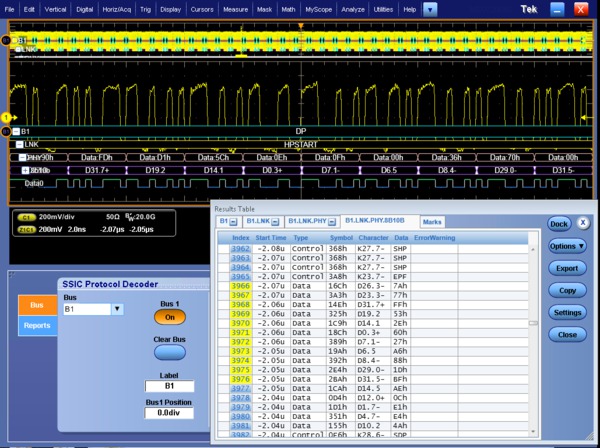Screen dimensions: 600x448
Task: Open the MyScope menu
Action: pyautogui.click(x=318, y=10)
